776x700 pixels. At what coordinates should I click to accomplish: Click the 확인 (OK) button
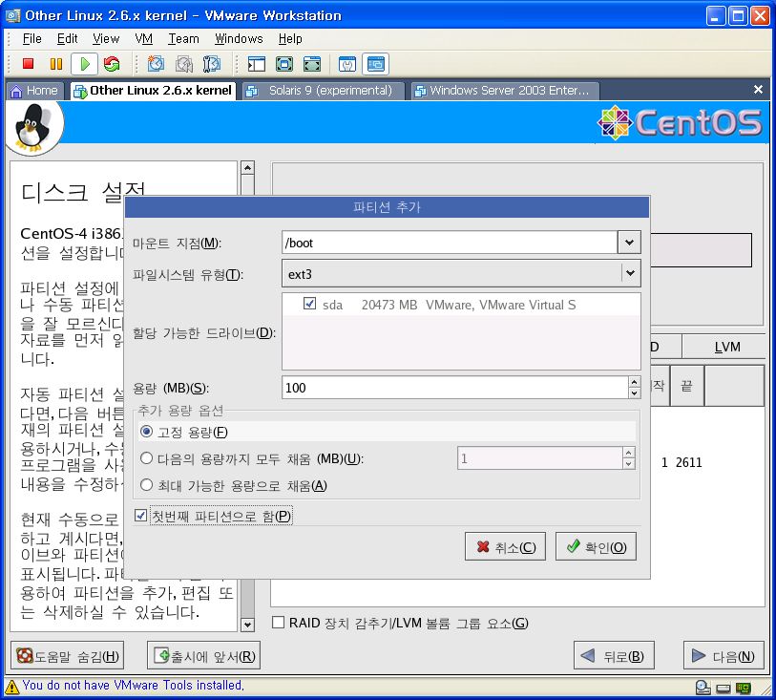[x=596, y=547]
